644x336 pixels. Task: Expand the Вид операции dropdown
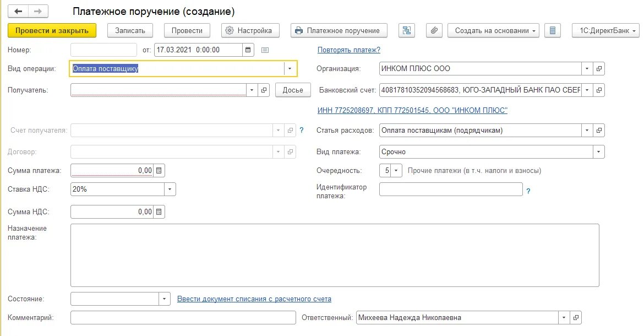pyautogui.click(x=290, y=69)
